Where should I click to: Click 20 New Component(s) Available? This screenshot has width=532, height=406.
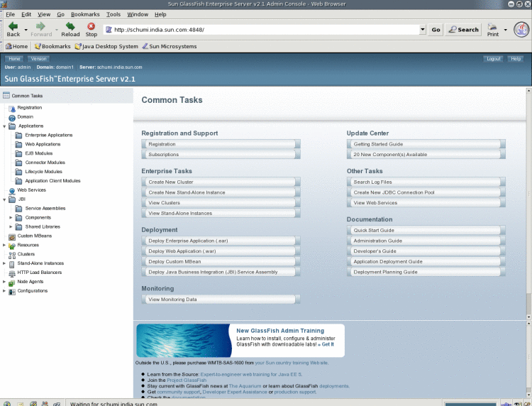pos(426,155)
